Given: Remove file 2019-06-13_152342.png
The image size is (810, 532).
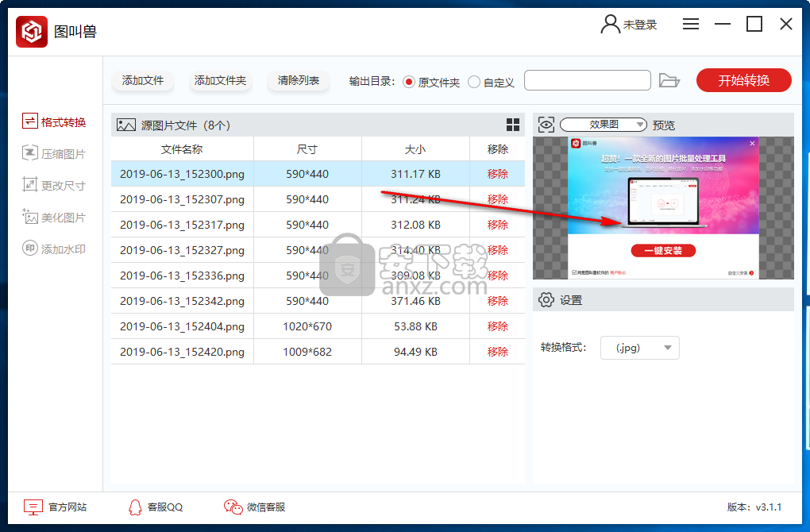Looking at the screenshot, I should [497, 301].
